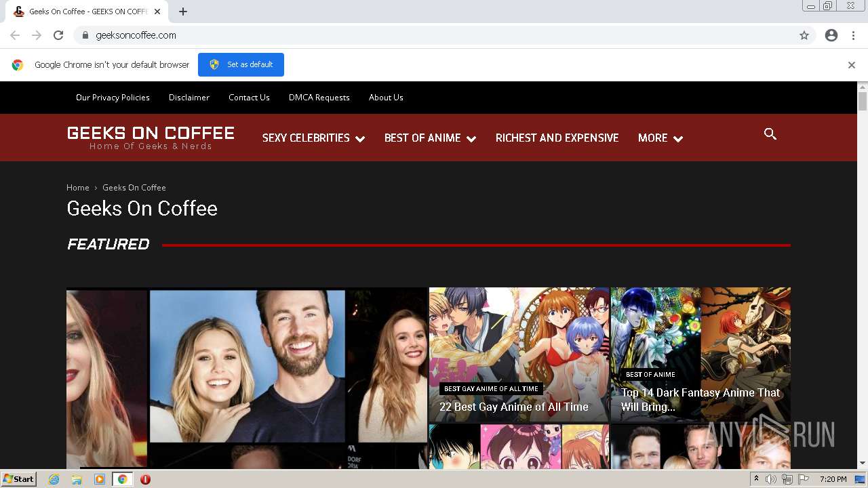868x488 pixels.
Task: Click the padlock site info icon
Action: 85,35
